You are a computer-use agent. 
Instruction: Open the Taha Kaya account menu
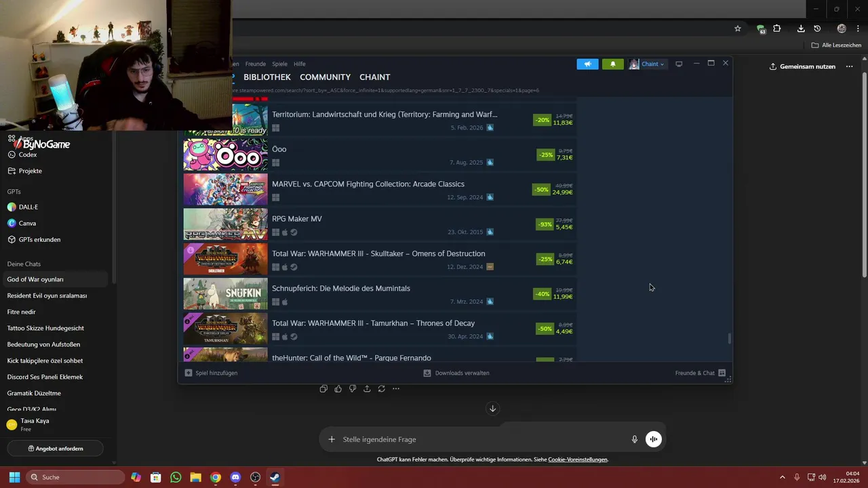54,424
